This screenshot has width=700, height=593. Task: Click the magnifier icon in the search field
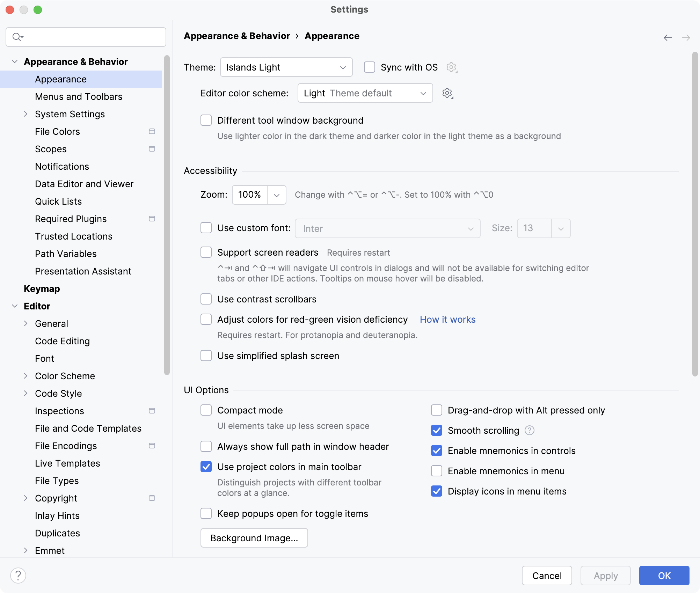pos(16,37)
